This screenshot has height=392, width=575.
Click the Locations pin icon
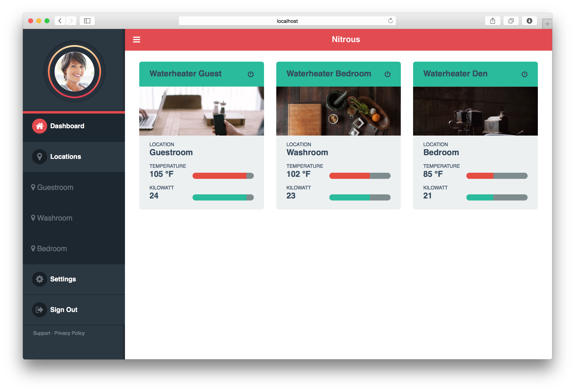[x=40, y=157]
